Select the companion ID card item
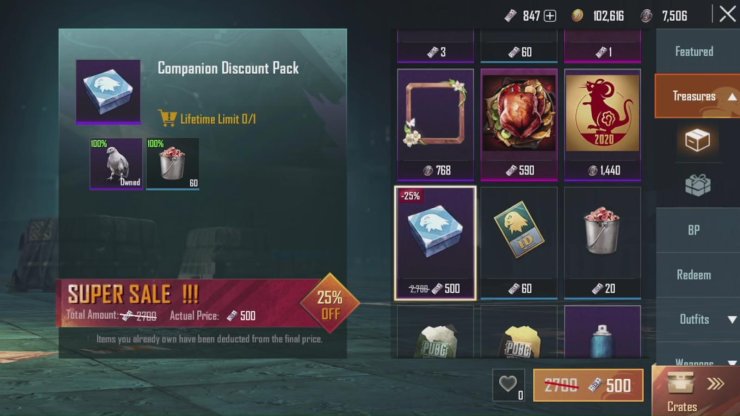Image resolution: width=740 pixels, height=416 pixels. pos(519,243)
